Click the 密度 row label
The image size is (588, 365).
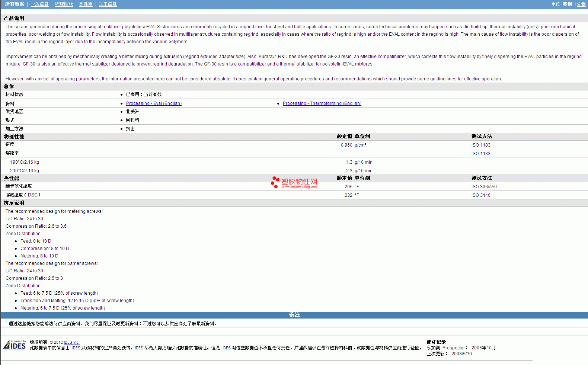click(10, 144)
